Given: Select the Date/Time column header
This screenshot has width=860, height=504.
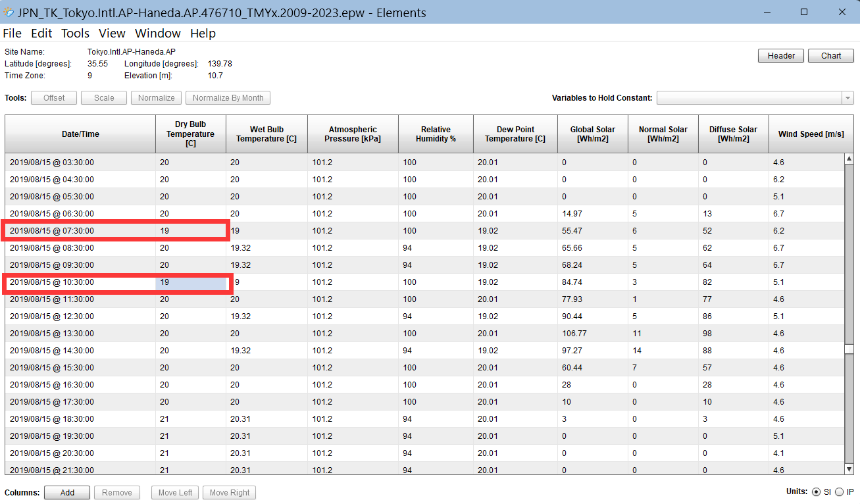Looking at the screenshot, I should point(80,134).
